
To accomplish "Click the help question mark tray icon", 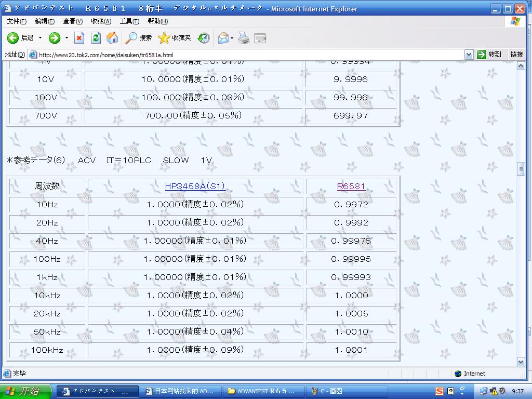I will pyautogui.click(x=450, y=391).
